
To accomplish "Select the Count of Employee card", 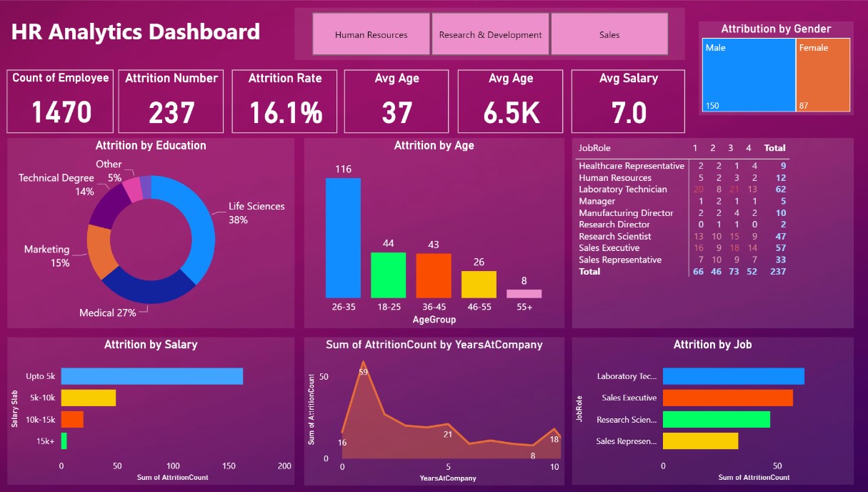I will point(59,101).
